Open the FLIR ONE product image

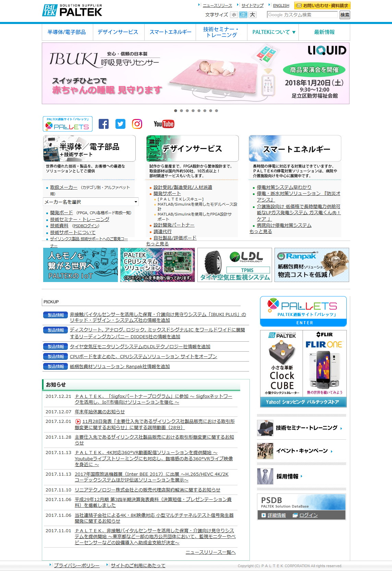click(x=324, y=364)
